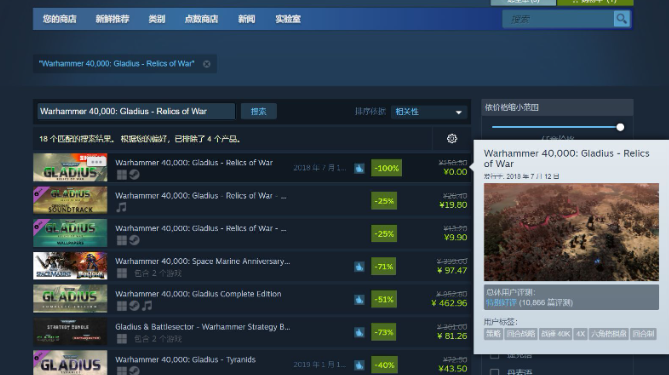Screen dimensions: 669x375
Task: Click the -71% discount badge
Action: pyautogui.click(x=384, y=267)
